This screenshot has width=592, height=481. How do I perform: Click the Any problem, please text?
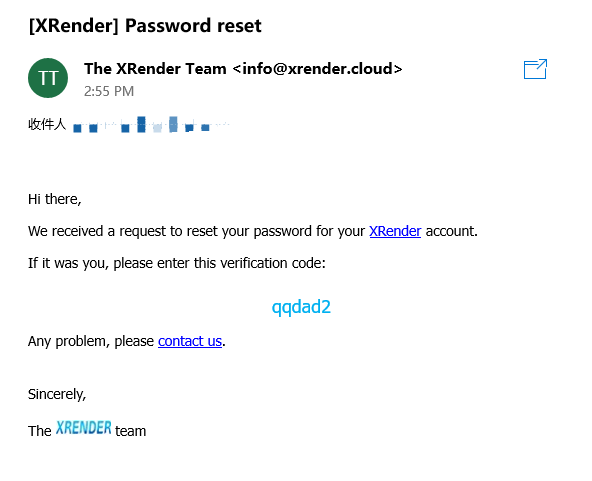click(x=91, y=341)
